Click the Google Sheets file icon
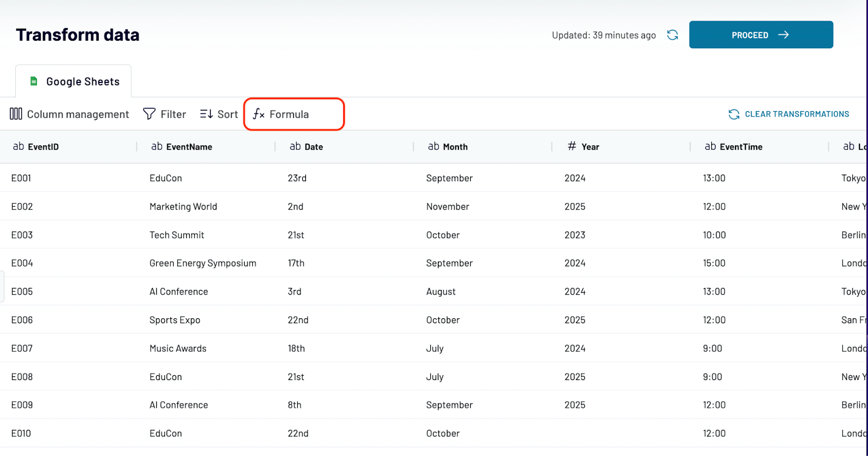 [x=34, y=81]
